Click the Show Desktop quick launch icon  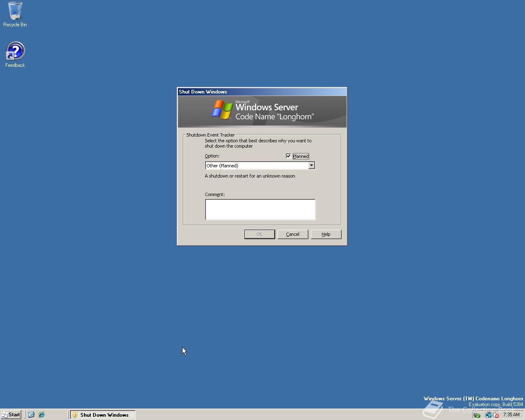[31, 415]
